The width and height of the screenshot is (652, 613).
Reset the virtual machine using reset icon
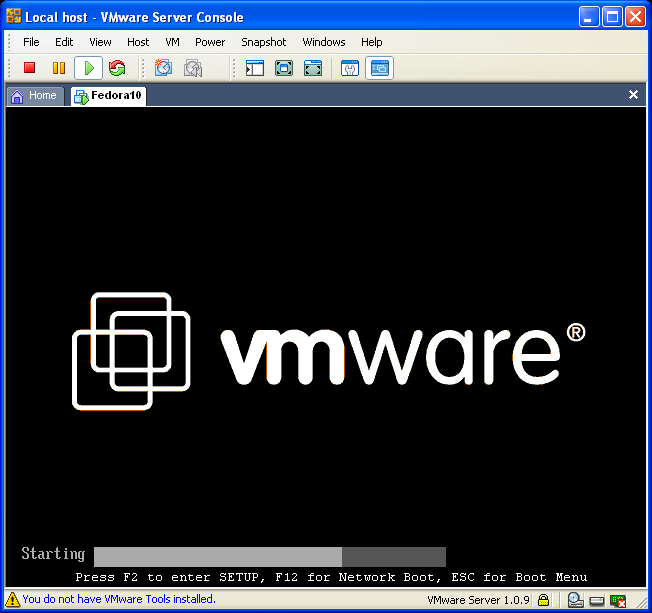pyautogui.click(x=117, y=68)
